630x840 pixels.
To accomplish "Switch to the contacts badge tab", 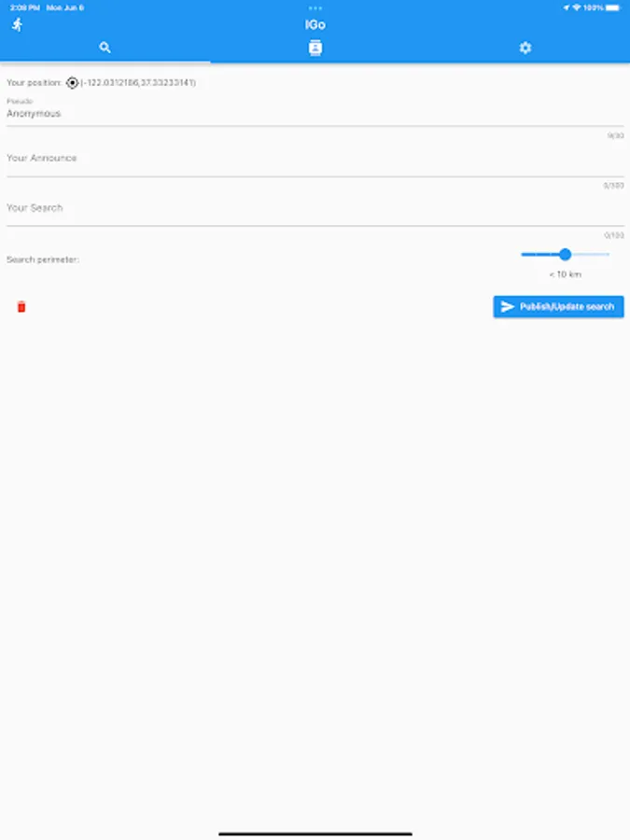I will (x=315, y=49).
